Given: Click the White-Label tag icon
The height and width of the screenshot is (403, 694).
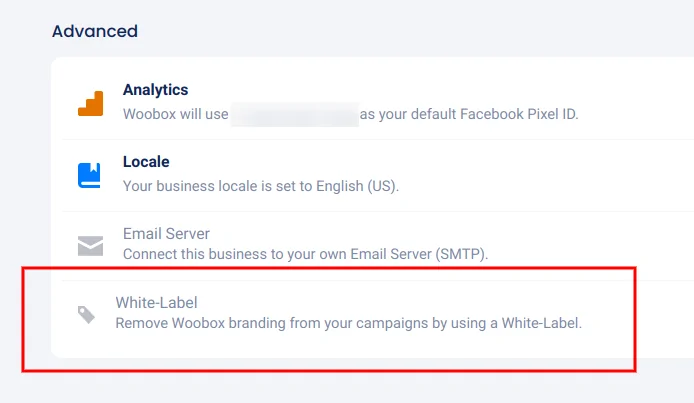Looking at the screenshot, I should coord(87,315).
